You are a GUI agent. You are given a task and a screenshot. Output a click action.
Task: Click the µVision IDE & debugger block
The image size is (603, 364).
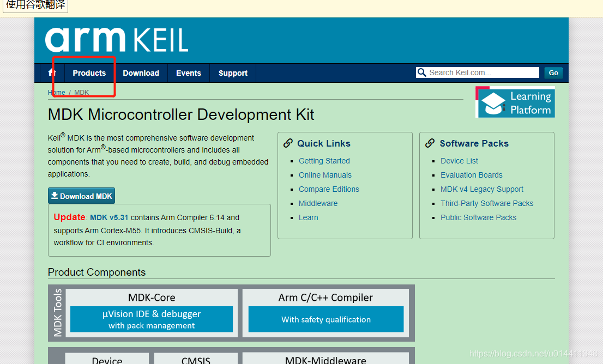[x=152, y=319]
